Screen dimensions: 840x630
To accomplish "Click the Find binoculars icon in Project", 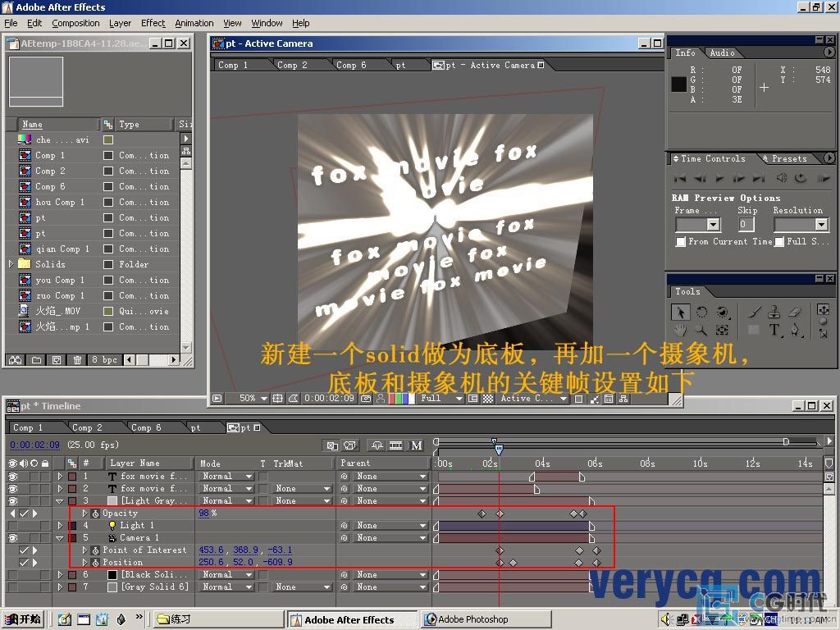I will 16,360.
